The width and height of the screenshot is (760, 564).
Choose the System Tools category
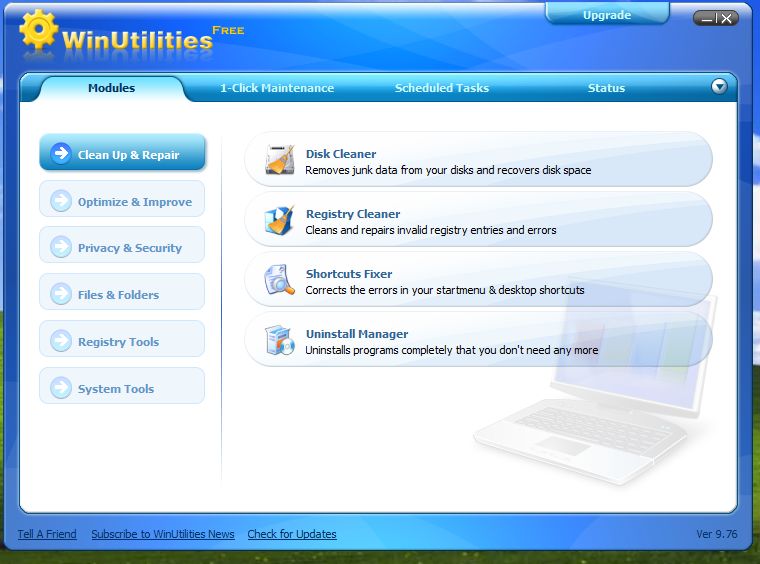[122, 386]
